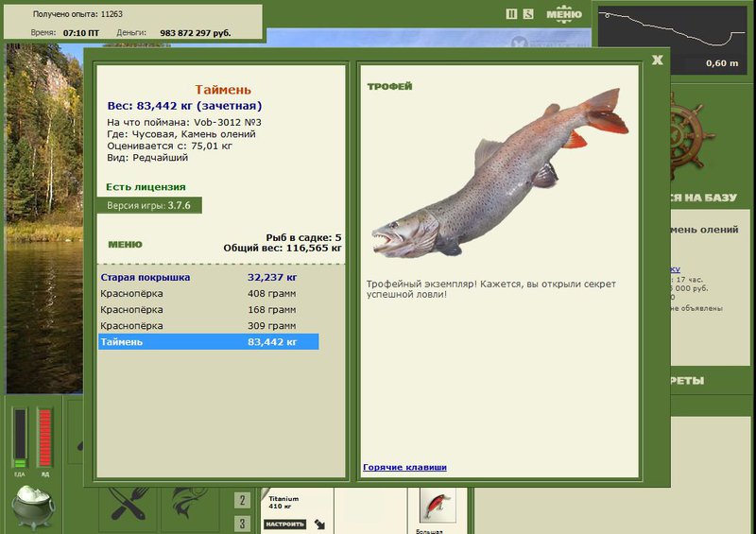Screen dimensions: 756x534
Task: Select Старая покрышка in the catch list
Action: click(x=208, y=277)
